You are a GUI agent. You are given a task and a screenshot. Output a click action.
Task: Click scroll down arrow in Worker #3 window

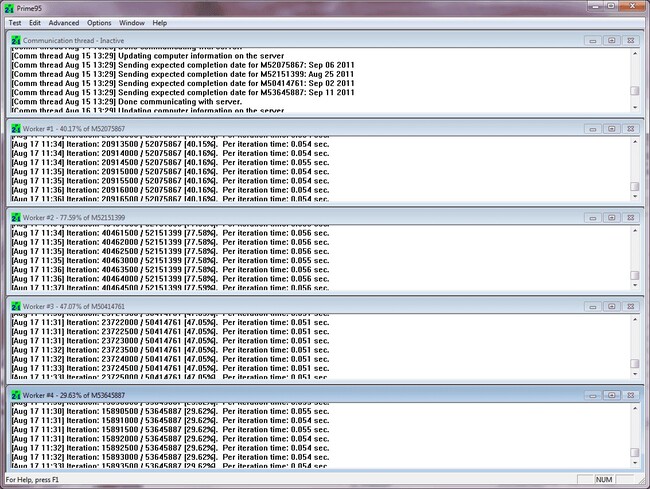635,374
